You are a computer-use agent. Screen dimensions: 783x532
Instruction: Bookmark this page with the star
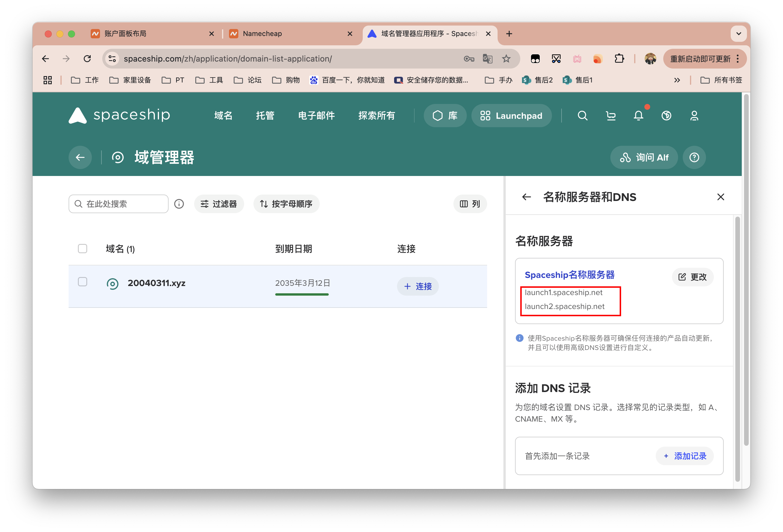(506, 59)
